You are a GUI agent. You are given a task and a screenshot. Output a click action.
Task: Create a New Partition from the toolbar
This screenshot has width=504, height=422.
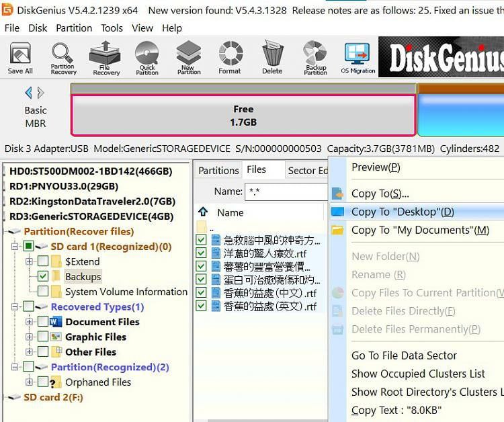tap(189, 58)
